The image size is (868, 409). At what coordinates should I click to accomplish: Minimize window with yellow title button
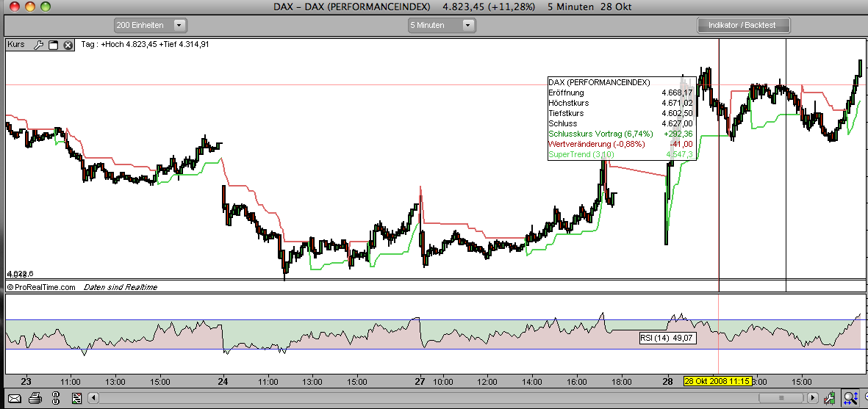pos(30,7)
